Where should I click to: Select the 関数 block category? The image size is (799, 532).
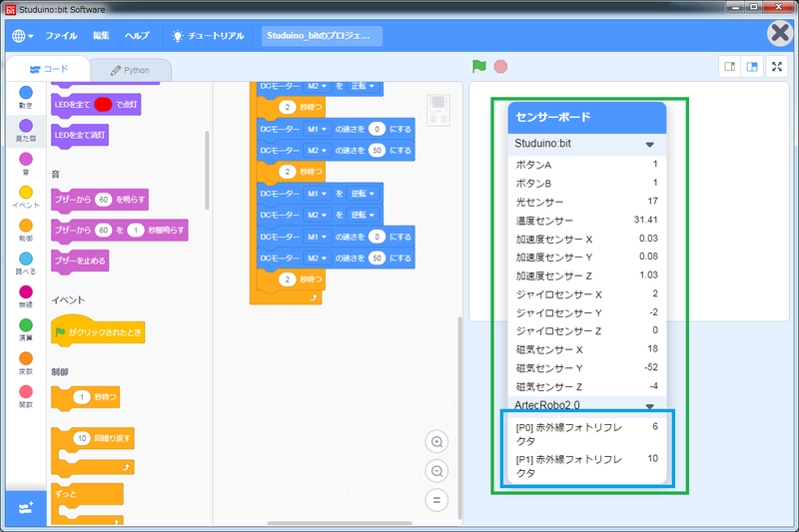(x=26, y=396)
